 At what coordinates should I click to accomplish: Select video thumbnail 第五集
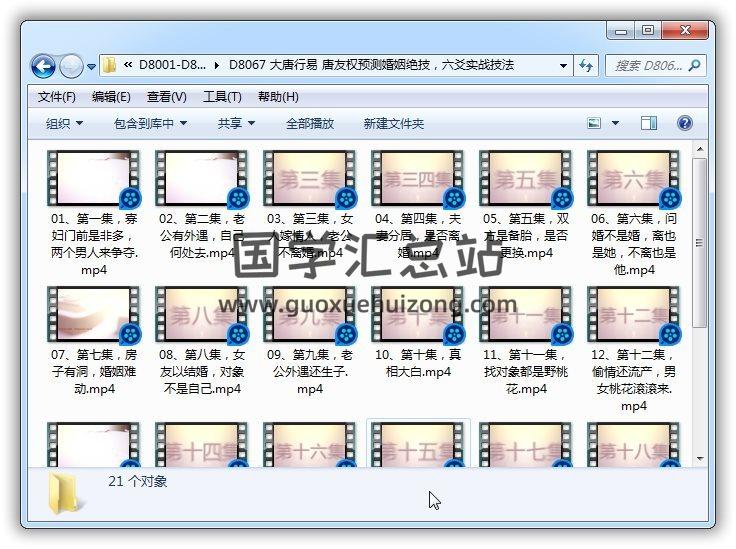coord(526,178)
